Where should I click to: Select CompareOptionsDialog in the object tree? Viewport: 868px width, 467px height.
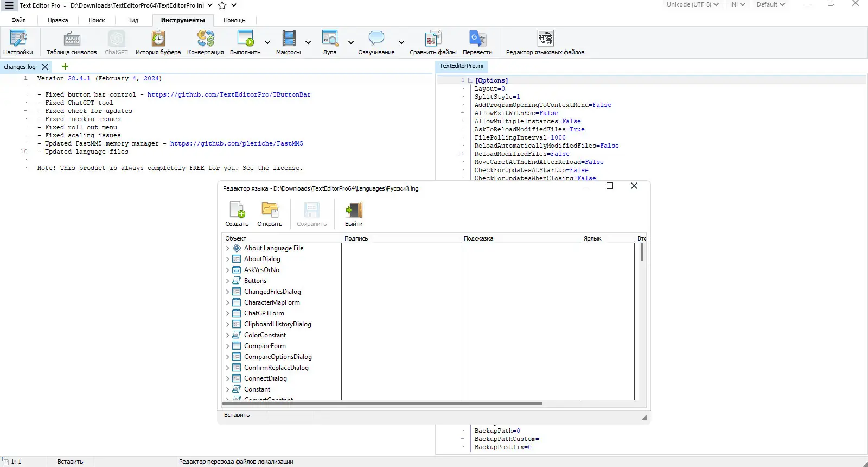tap(278, 357)
